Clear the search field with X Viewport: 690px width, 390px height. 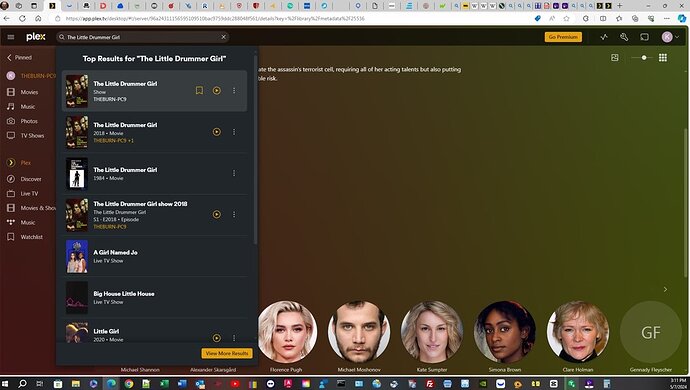coord(224,37)
